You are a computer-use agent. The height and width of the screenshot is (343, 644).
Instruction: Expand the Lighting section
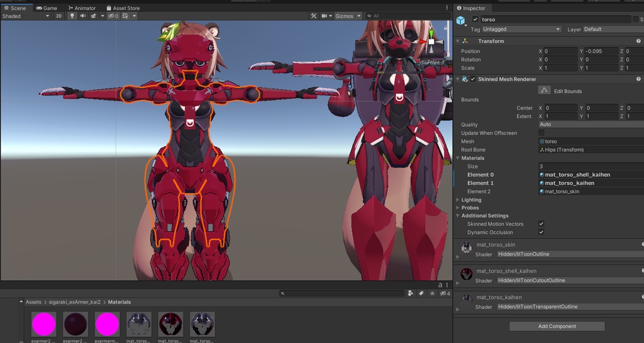pyautogui.click(x=471, y=200)
